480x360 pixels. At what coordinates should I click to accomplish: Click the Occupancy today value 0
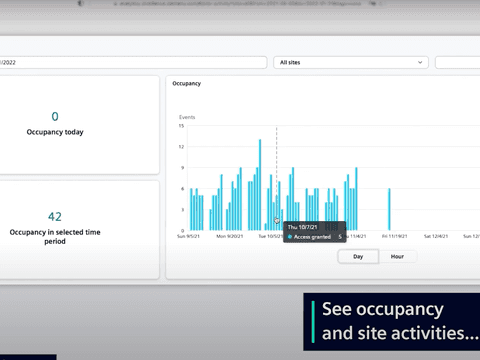(x=55, y=116)
